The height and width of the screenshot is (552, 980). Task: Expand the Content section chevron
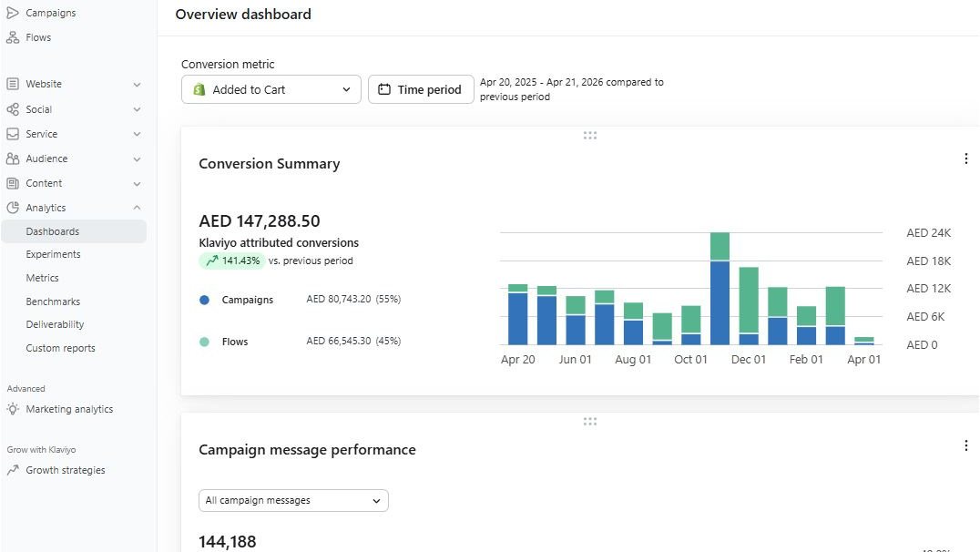[137, 184]
